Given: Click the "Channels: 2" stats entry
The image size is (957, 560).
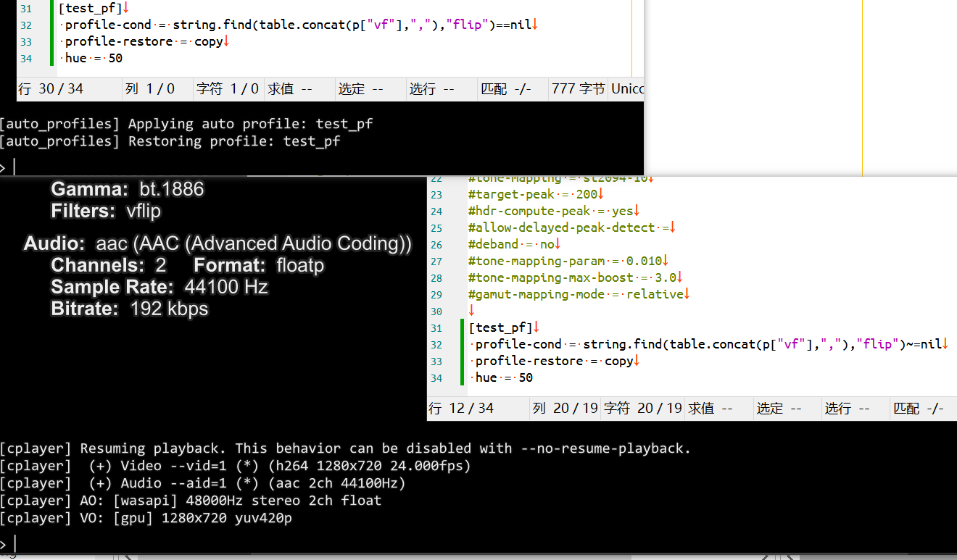Looking at the screenshot, I should coord(109,266).
